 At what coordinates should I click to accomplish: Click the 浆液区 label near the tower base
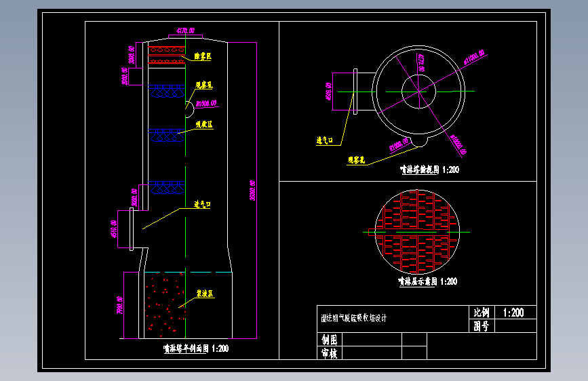pos(205,294)
